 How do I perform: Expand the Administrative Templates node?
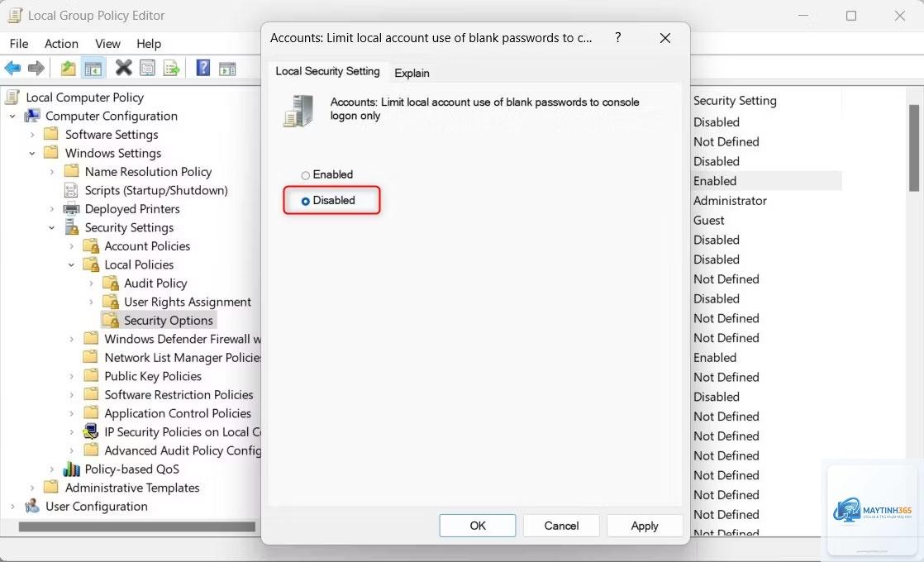(32, 487)
